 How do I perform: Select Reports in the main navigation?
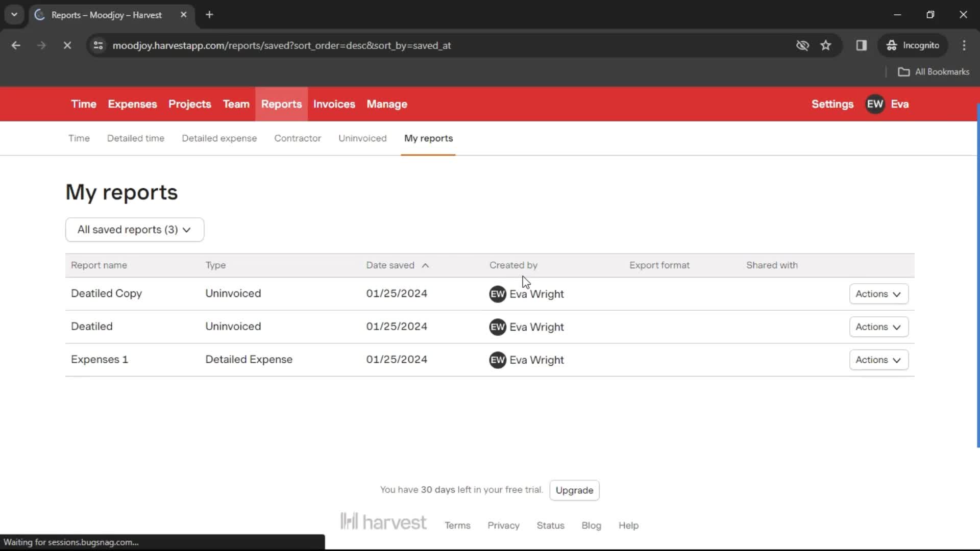coord(281,104)
